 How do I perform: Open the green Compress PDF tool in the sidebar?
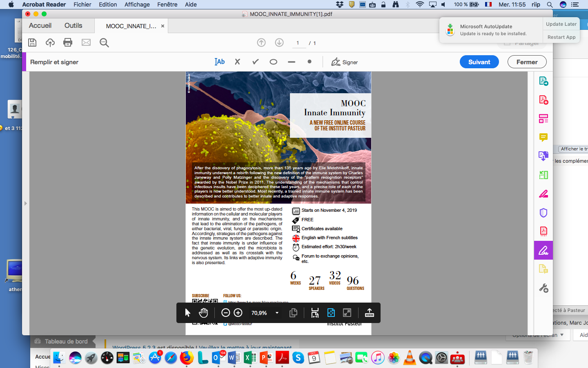tap(543, 175)
